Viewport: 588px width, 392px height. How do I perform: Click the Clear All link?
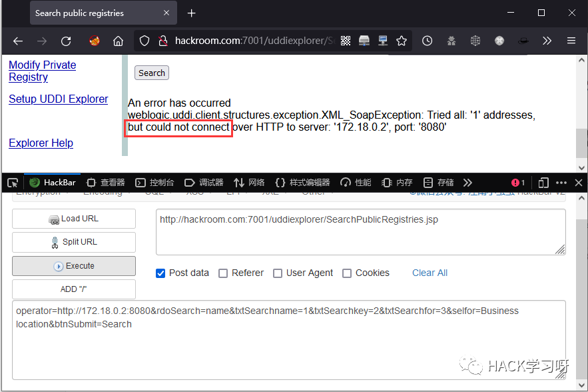(430, 273)
